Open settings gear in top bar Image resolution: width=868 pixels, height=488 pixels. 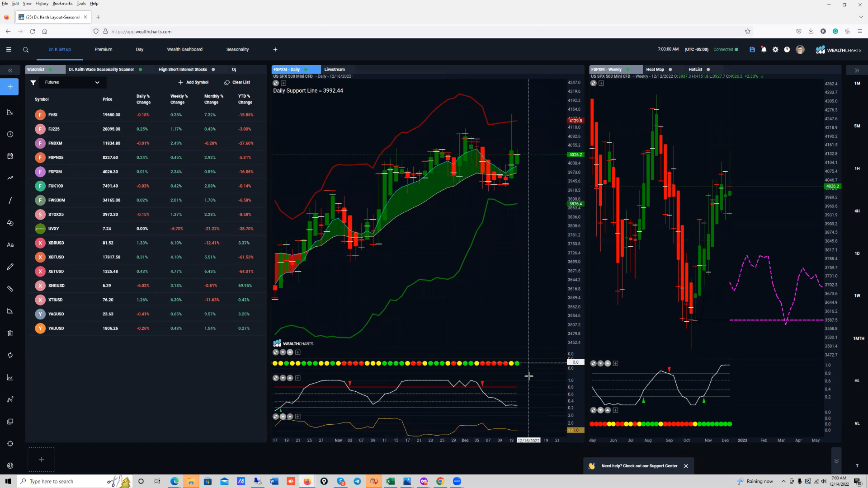(775, 50)
